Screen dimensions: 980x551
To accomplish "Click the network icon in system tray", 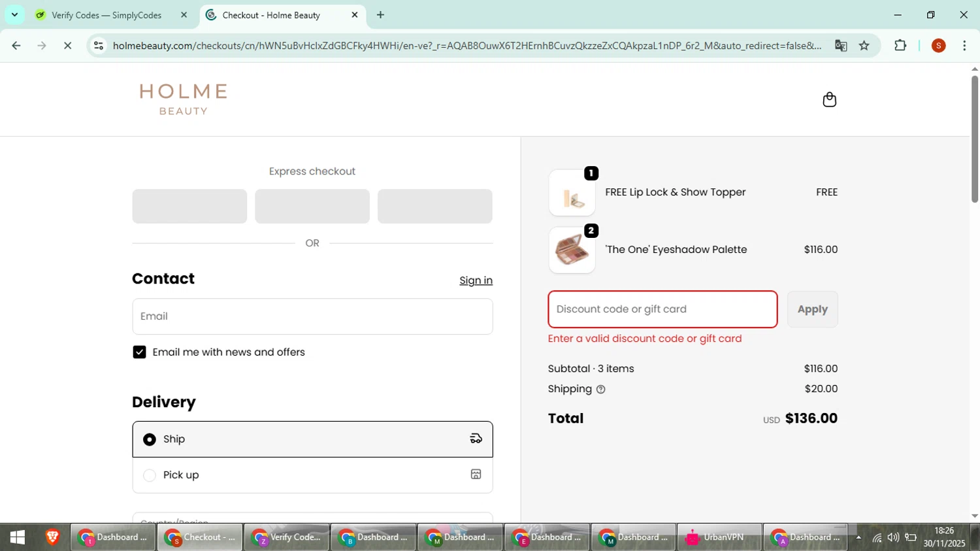I will tap(877, 538).
